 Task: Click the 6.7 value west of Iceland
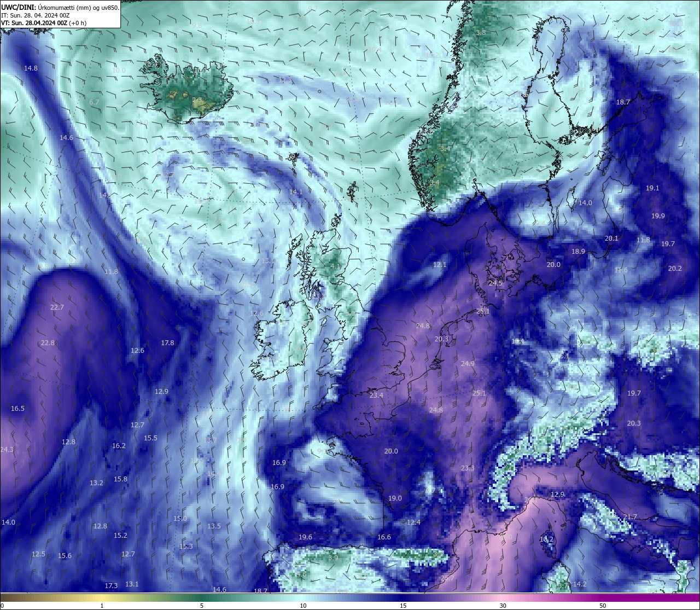pyautogui.click(x=94, y=102)
